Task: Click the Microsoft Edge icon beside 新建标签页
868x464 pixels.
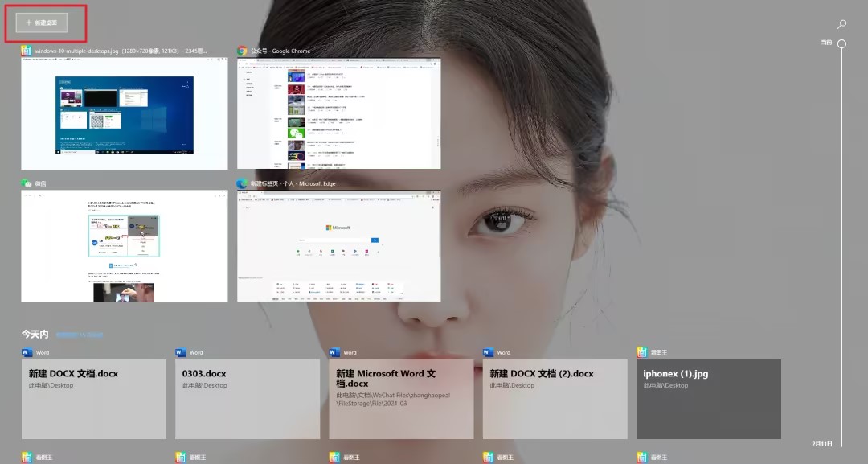Action: (242, 183)
